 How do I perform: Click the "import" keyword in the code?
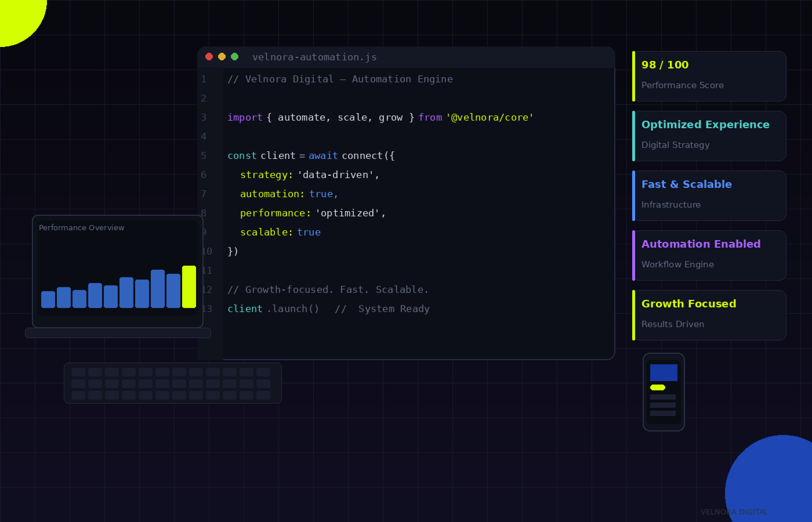245,117
